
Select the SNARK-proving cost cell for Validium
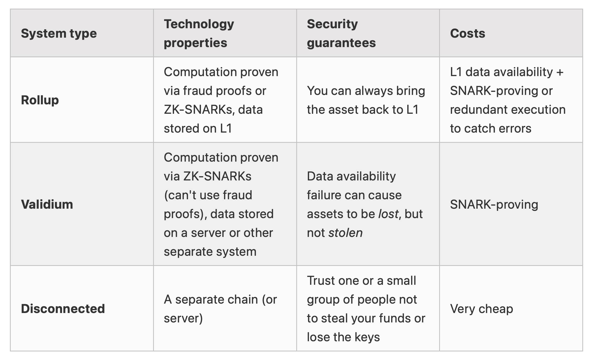coord(511,204)
